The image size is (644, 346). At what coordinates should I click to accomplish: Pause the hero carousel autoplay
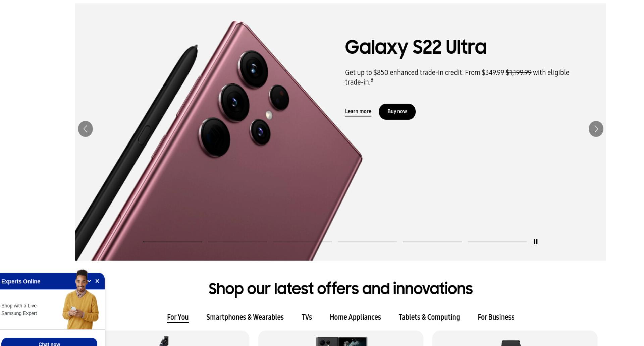pos(535,241)
